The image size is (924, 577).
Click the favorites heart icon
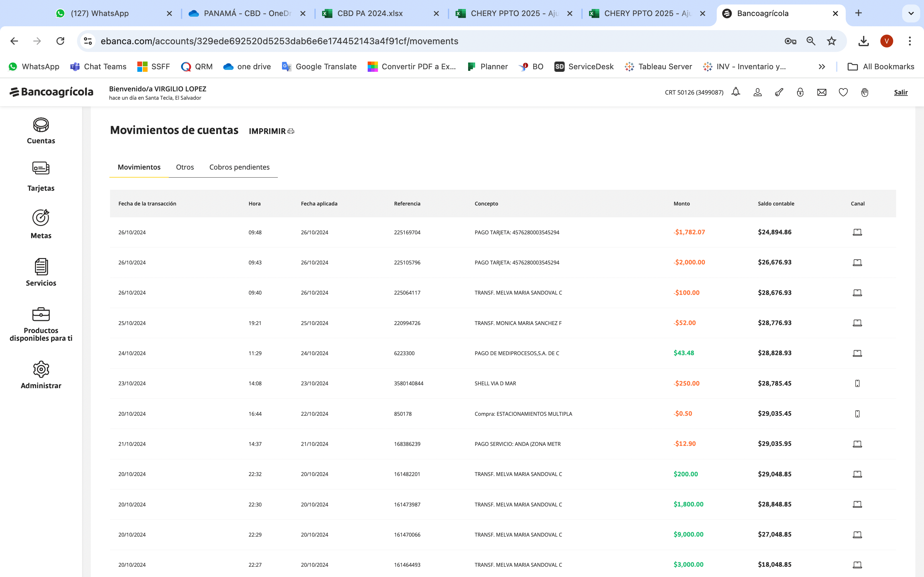[843, 92]
